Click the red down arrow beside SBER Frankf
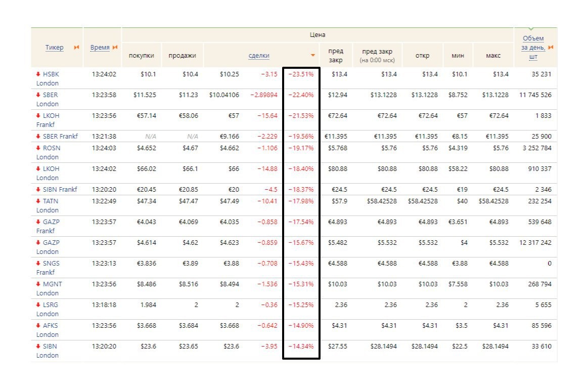The image size is (588, 389). pyautogui.click(x=38, y=136)
